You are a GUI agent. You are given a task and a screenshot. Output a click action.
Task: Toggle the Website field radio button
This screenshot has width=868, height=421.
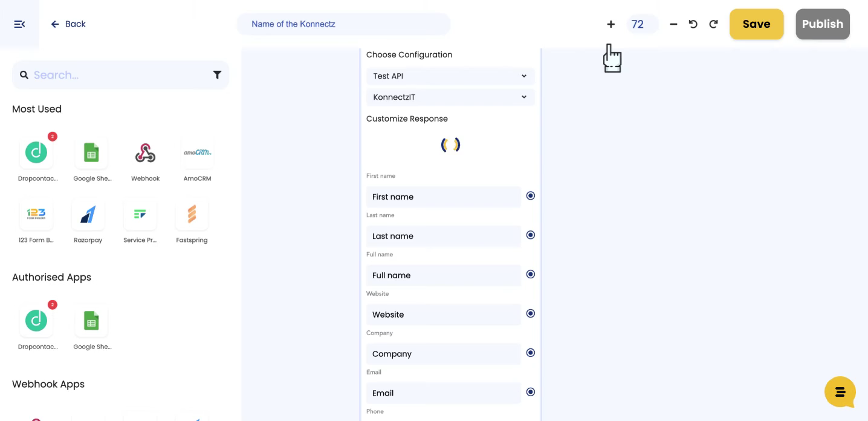click(531, 313)
